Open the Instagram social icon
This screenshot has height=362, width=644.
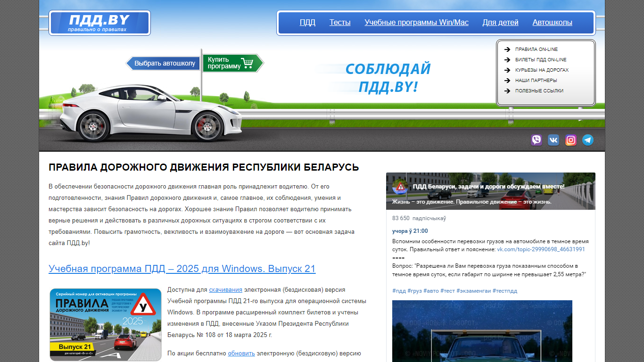[571, 140]
